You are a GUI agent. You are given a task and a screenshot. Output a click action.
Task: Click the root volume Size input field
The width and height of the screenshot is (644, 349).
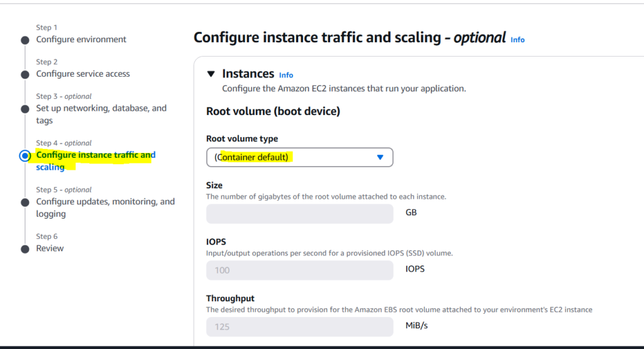[x=299, y=214]
